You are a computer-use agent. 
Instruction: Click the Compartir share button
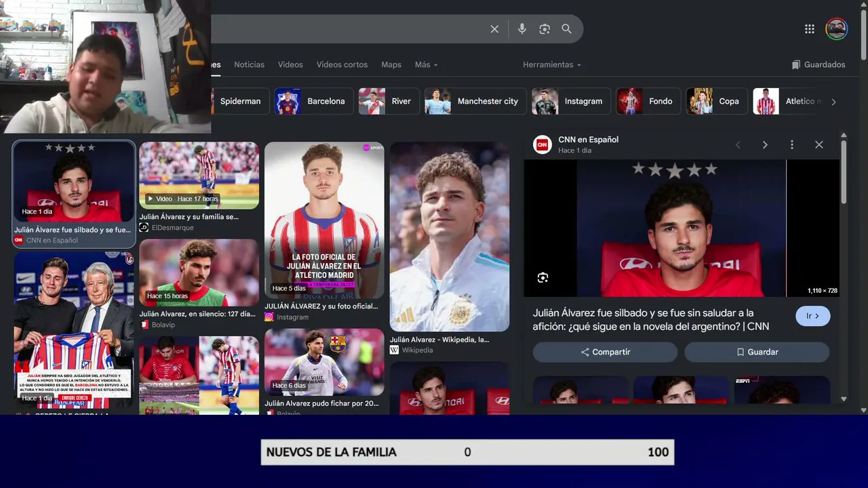pos(605,352)
